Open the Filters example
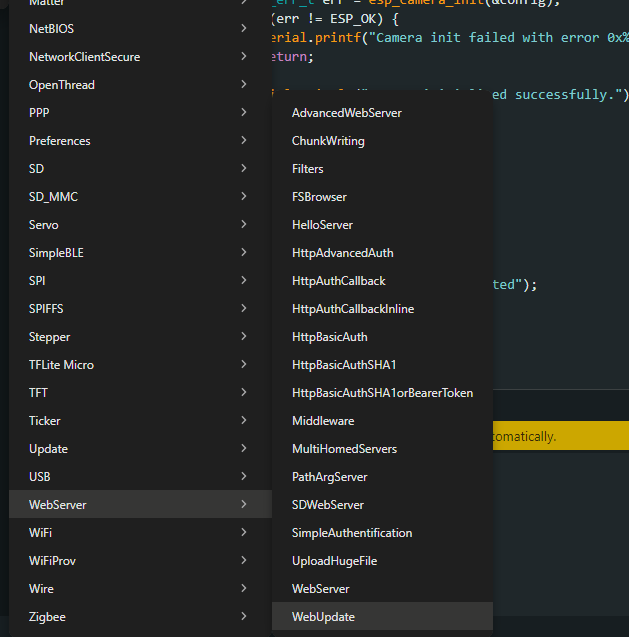 coord(382,169)
